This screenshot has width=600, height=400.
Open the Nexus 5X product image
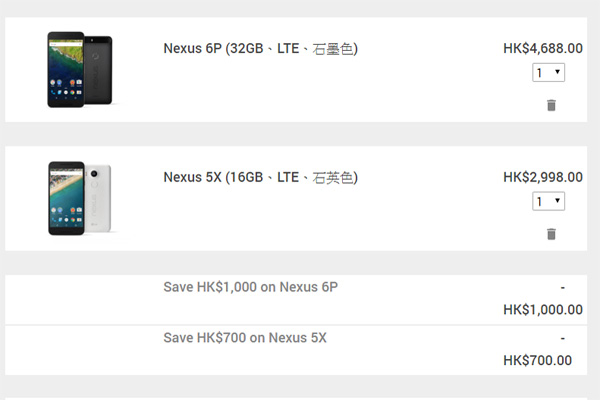[x=80, y=198]
